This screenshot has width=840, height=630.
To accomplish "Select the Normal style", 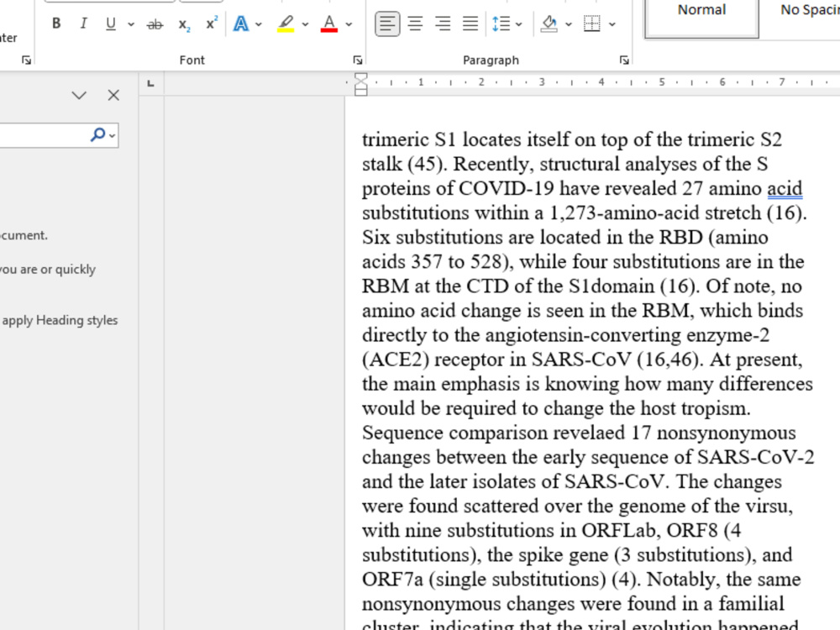I will tap(701, 18).
